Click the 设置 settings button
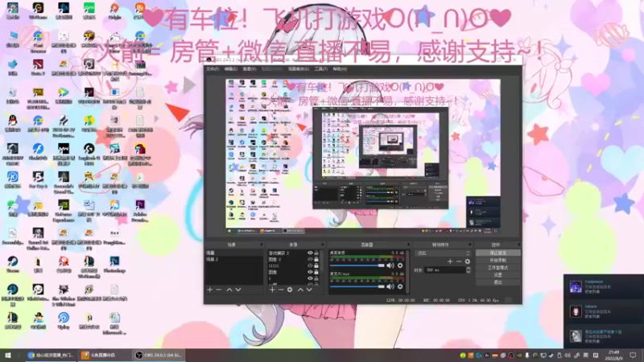Image resolution: width=644 pixels, height=362 pixels. pyautogui.click(x=497, y=275)
